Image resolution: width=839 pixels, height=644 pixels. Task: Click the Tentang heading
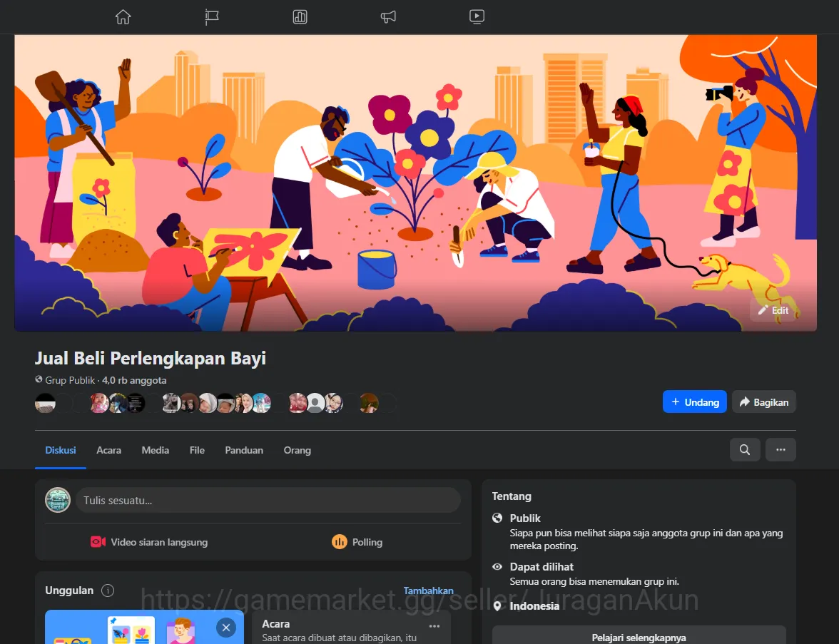coord(512,496)
